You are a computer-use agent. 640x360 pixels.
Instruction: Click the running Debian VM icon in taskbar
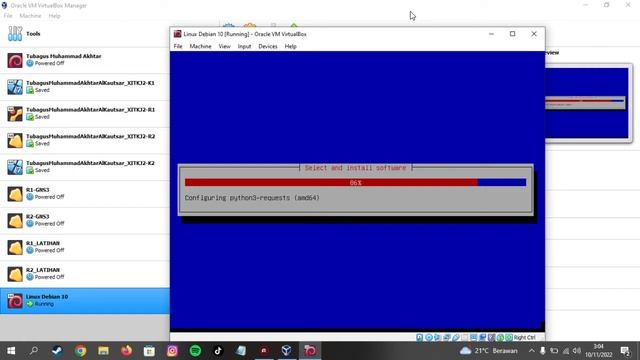click(x=310, y=351)
